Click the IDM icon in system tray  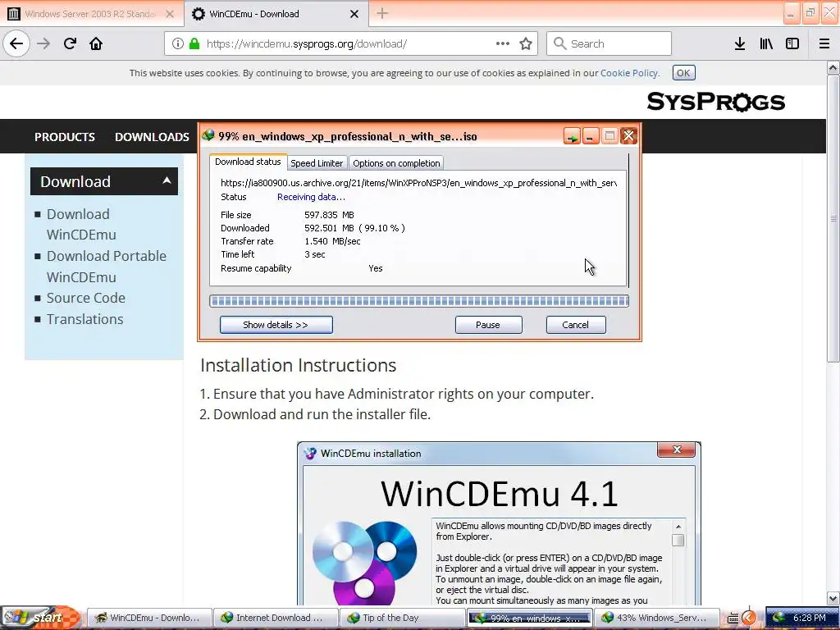pyautogui.click(x=779, y=618)
